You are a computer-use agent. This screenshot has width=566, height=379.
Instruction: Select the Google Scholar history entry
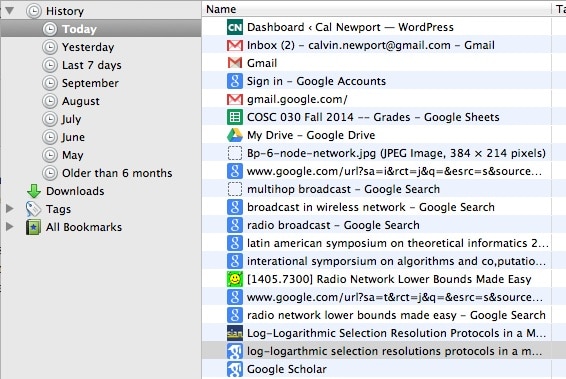pyautogui.click(x=377, y=369)
